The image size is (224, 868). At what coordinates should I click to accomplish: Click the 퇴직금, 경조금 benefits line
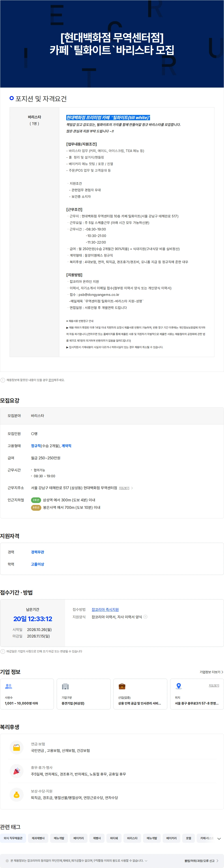(74, 798)
